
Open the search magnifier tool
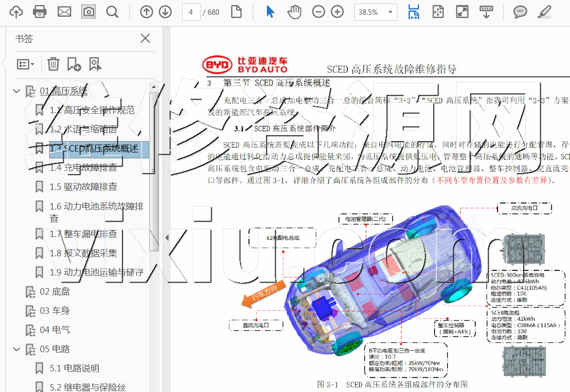(x=112, y=12)
